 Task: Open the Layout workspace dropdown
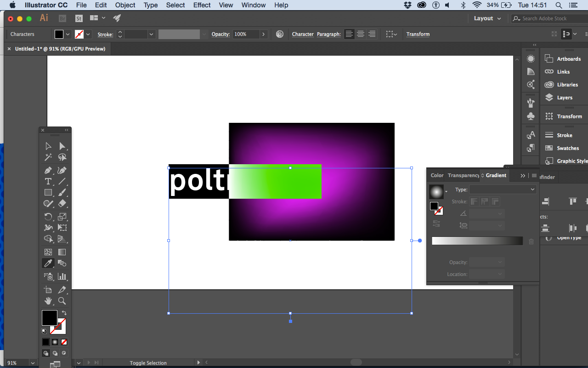pos(487,18)
